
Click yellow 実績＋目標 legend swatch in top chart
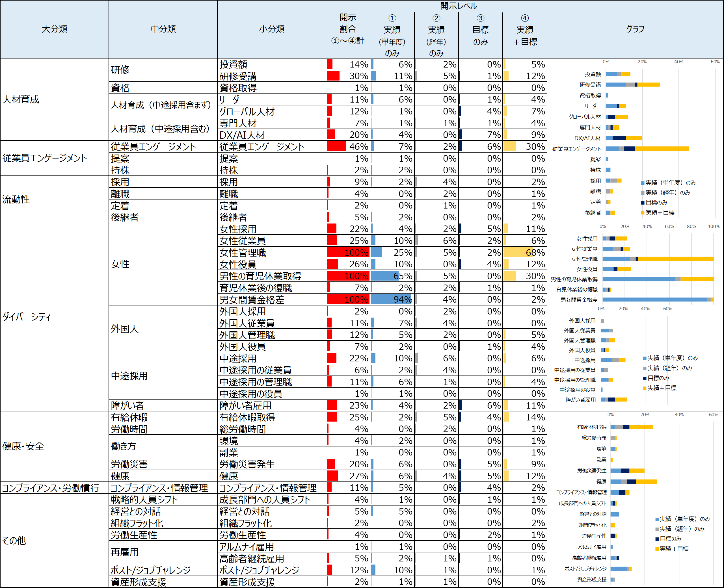click(x=642, y=213)
